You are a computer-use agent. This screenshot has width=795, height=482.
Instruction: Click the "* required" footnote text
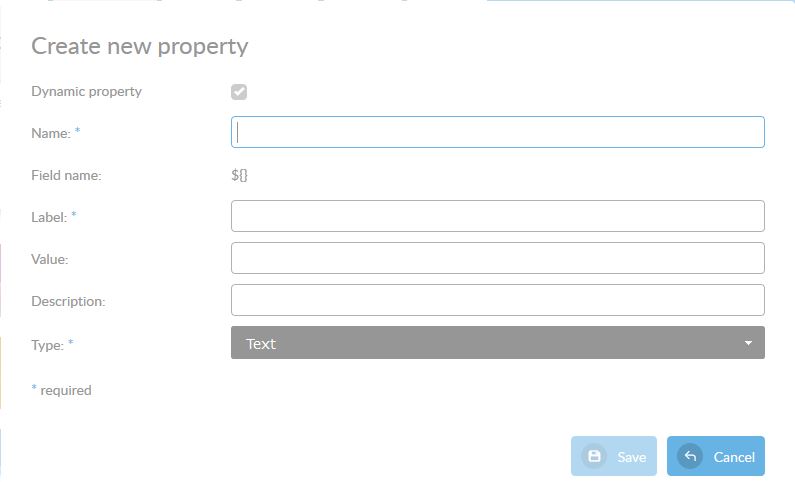[62, 390]
